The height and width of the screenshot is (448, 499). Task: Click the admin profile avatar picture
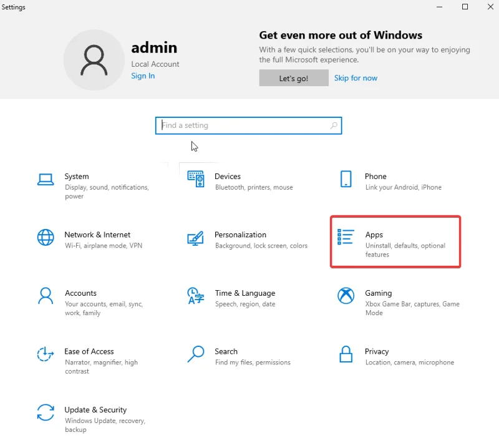tap(94, 60)
